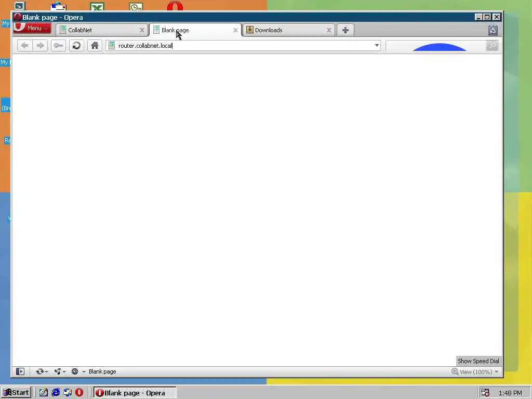This screenshot has height=399, width=532.
Task: Go forward with the forward arrow
Action: [x=40, y=46]
